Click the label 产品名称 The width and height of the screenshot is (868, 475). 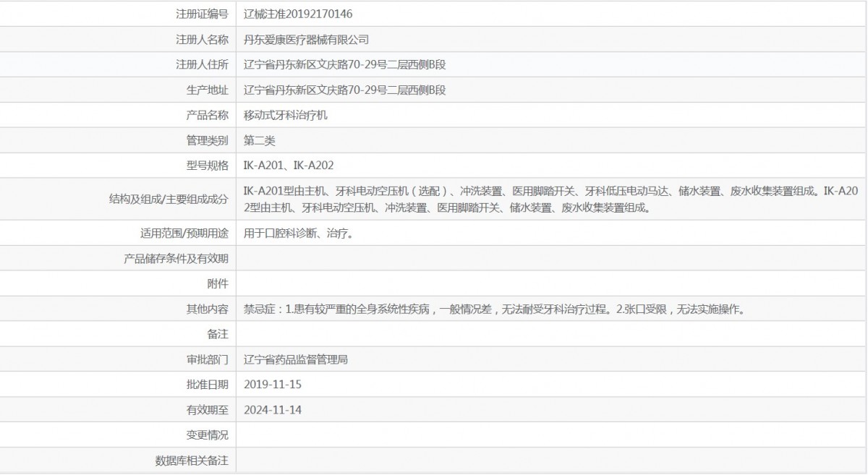coord(207,115)
